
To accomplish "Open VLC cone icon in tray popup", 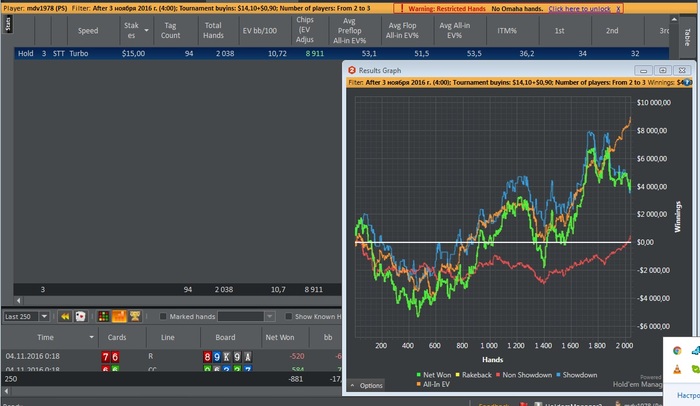I will (x=677, y=369).
